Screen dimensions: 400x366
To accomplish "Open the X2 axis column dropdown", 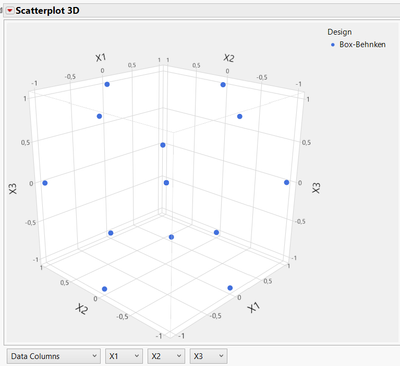I will pos(166,356).
